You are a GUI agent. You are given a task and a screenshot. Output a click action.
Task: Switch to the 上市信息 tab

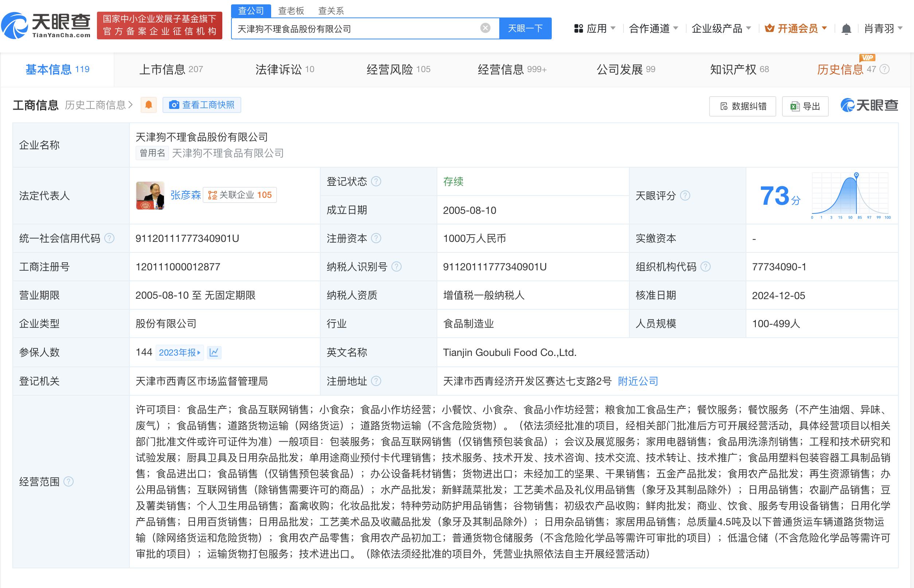[x=171, y=70]
